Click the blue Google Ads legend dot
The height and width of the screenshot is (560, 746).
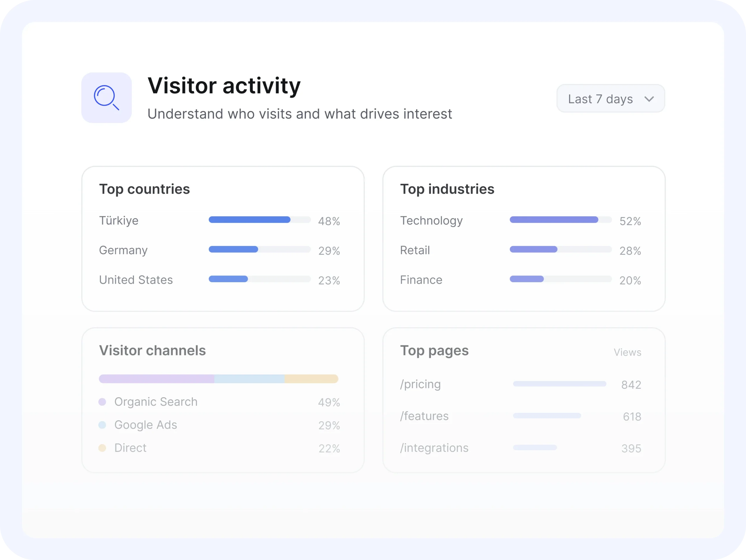point(102,425)
